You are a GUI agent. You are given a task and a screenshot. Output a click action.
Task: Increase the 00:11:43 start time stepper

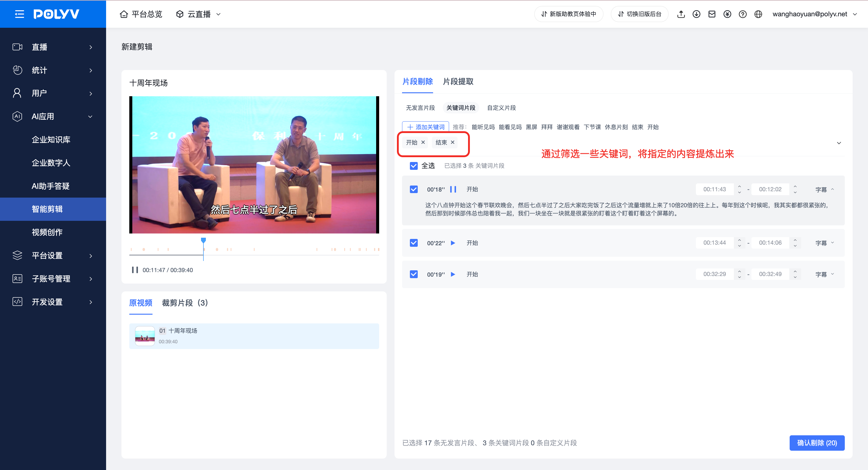tap(739, 186)
